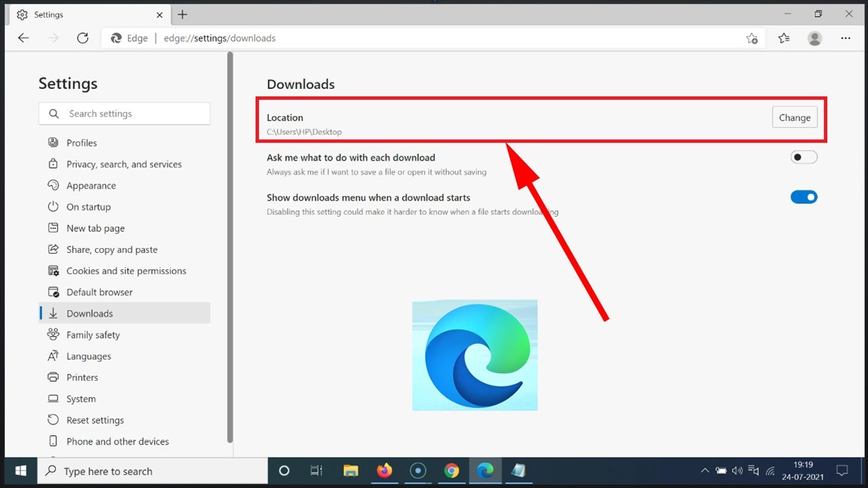Viewport: 868px width, 488px height.
Task: Click the download path C:\Users\HP\Desktop text
Action: click(304, 132)
